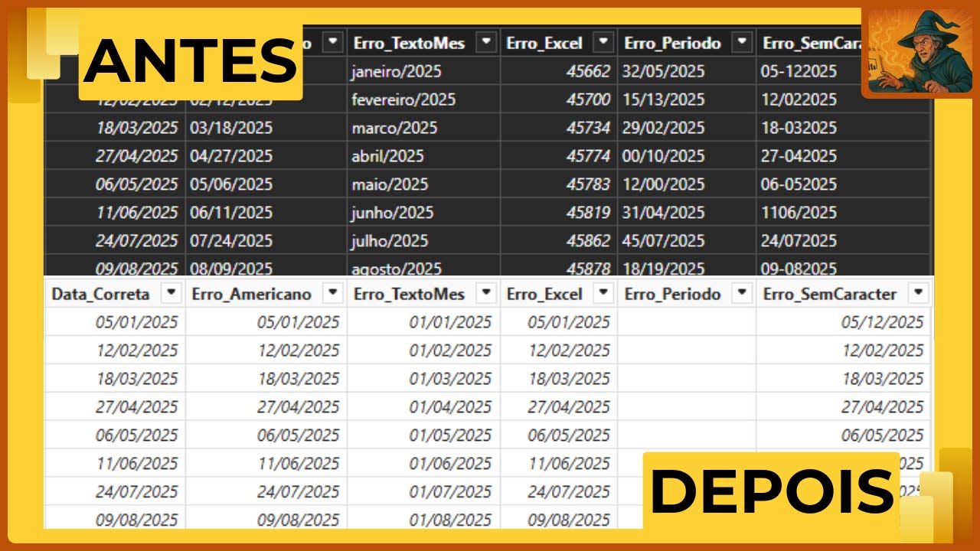Image resolution: width=980 pixels, height=551 pixels.
Task: Open Erro_Americano filter dropdown in white table
Action: pos(332,293)
